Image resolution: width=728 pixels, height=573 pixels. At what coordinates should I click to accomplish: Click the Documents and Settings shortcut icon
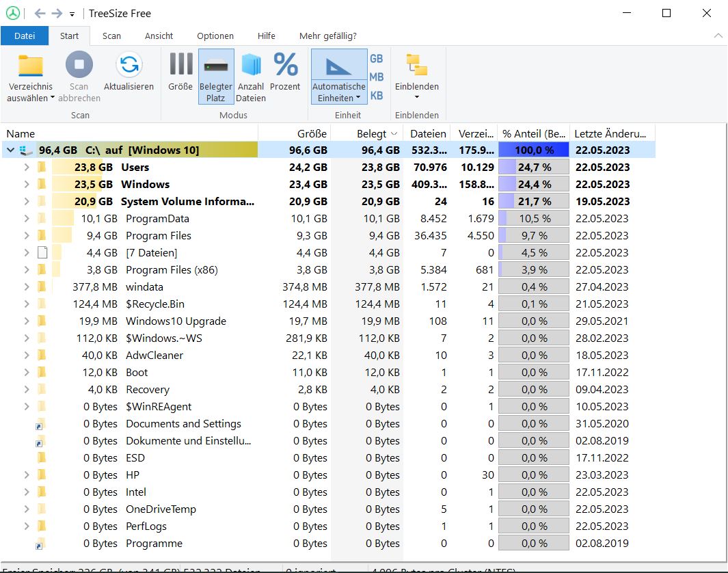point(41,424)
